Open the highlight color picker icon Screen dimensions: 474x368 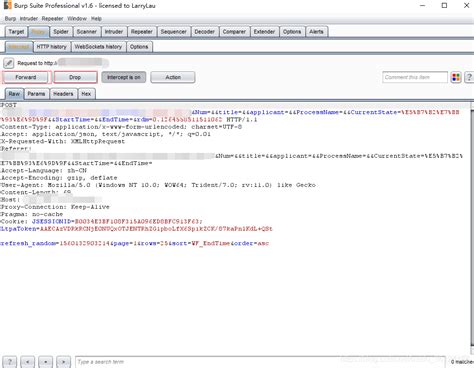click(x=456, y=77)
